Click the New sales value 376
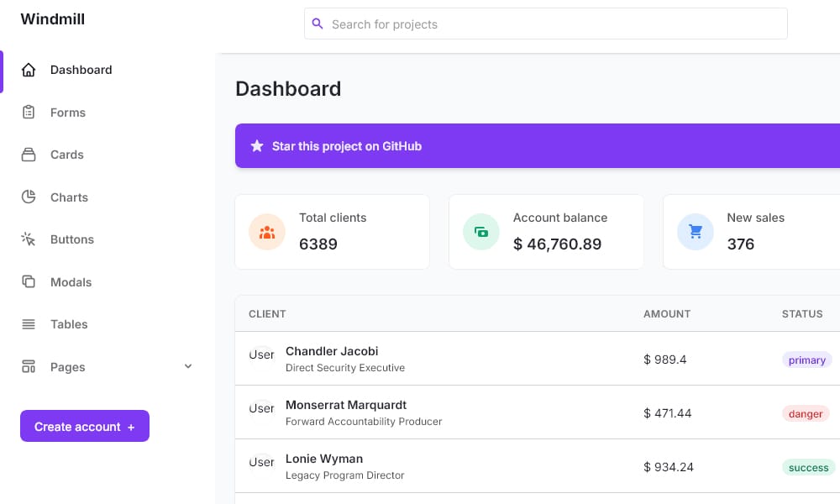Viewport: 840px width, 504px height. point(740,244)
